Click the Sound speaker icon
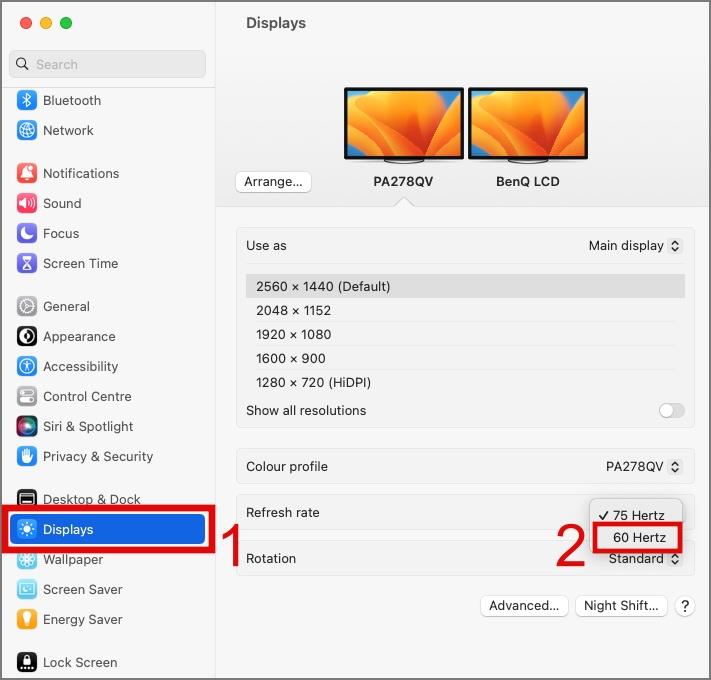This screenshot has width=711, height=680. pyautogui.click(x=27, y=203)
